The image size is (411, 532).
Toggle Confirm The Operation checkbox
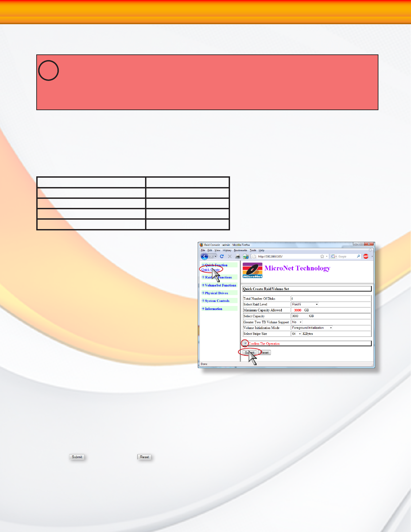[x=245, y=343]
